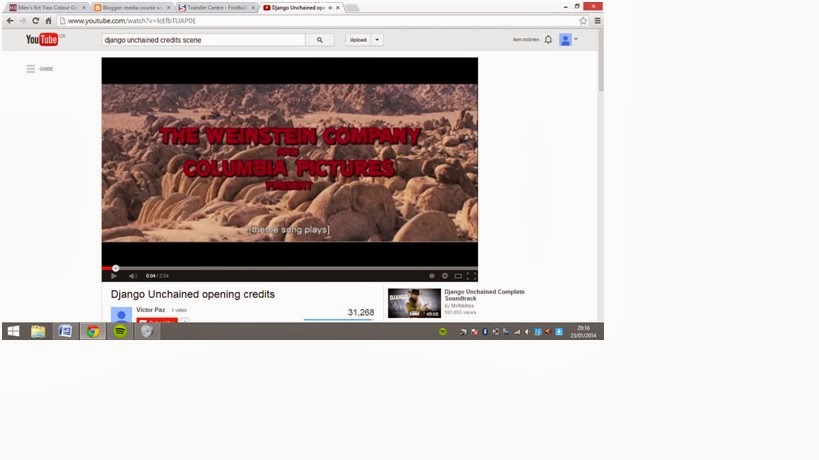Bookmark the page with the star icon
819x460 pixels.
pos(583,21)
